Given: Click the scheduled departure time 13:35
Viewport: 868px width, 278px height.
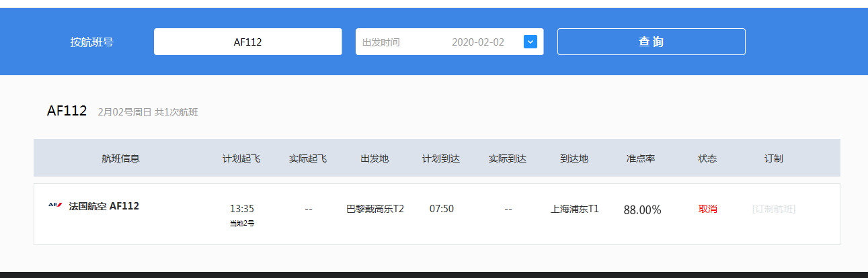Looking at the screenshot, I should pyautogui.click(x=242, y=209).
